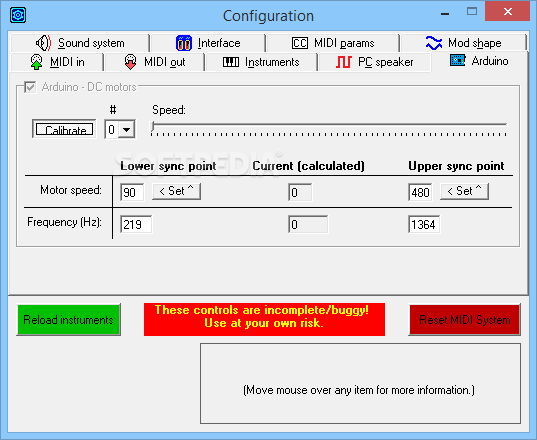Click the upper sync frequency field 1364

tap(424, 224)
